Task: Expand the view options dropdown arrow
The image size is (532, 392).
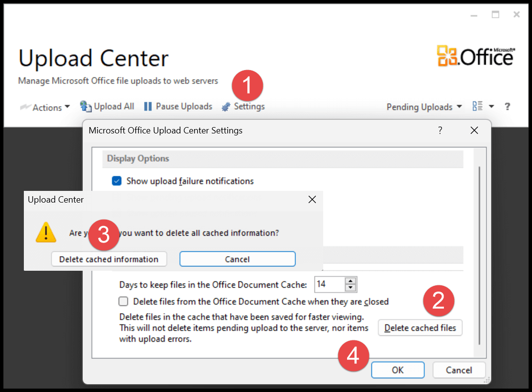Action: pos(491,107)
